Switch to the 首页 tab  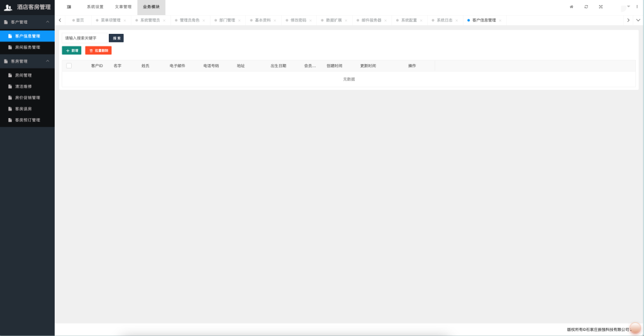click(x=79, y=20)
